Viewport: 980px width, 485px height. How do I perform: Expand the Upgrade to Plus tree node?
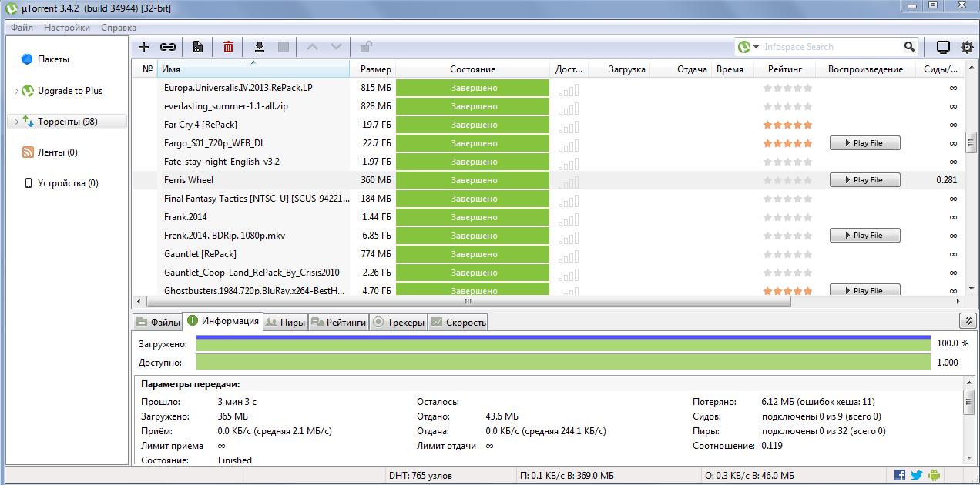click(15, 91)
